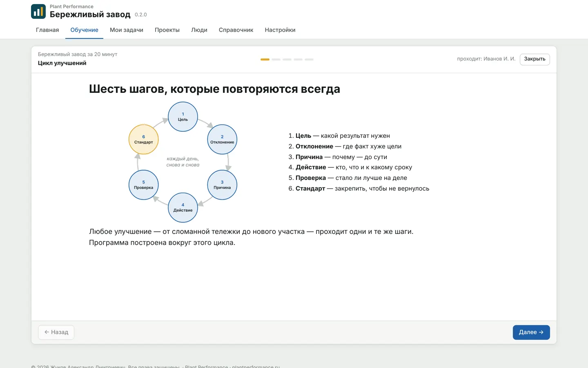Select the Действие circle in the diagram
Viewport: 588px width, 368px height.
coord(183,208)
